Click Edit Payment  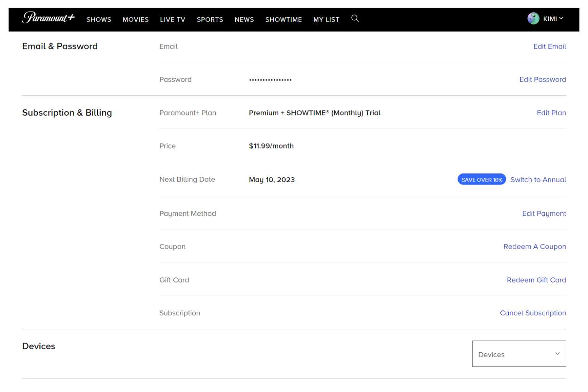coord(544,213)
